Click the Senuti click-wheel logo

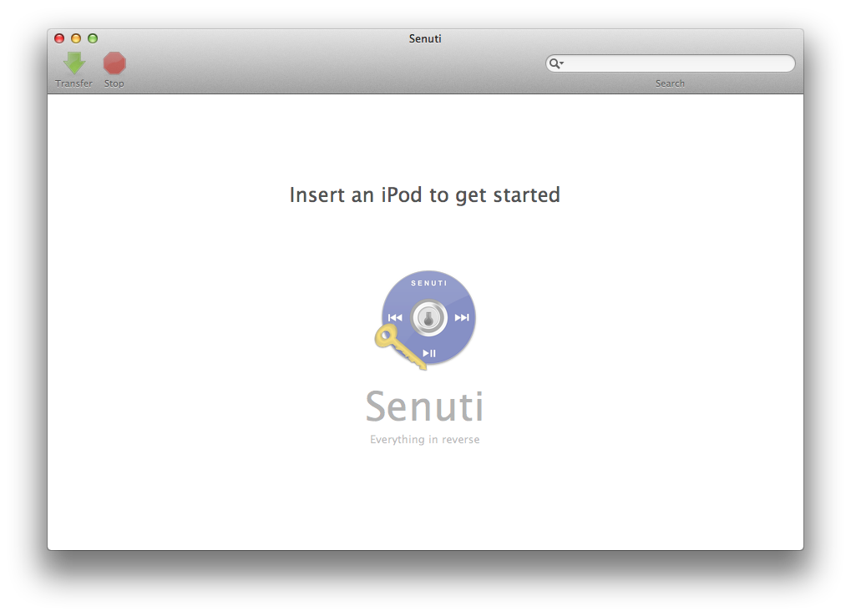(x=426, y=320)
